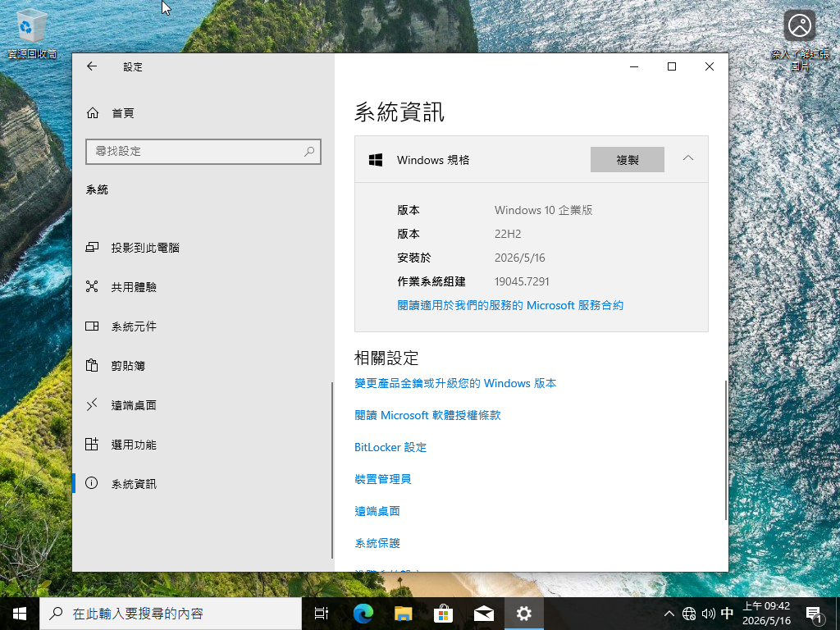
Task: Open 遠端桌面 link under 相關設定
Action: point(377,511)
